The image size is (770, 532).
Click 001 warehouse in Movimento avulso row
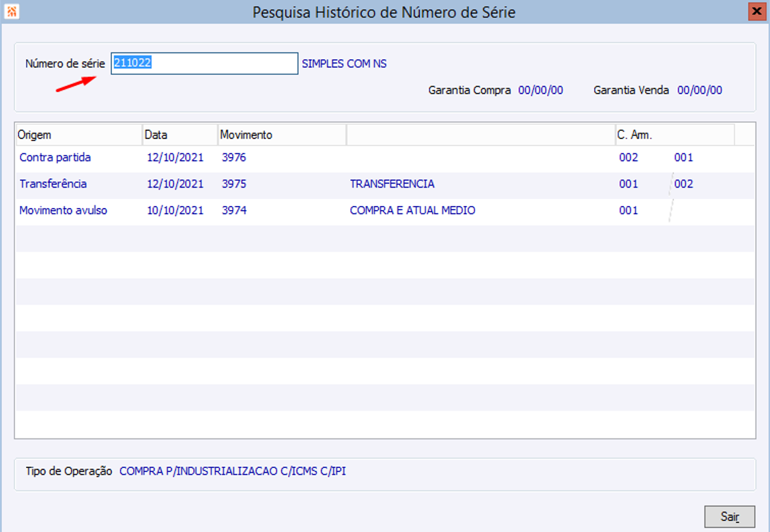pos(629,211)
